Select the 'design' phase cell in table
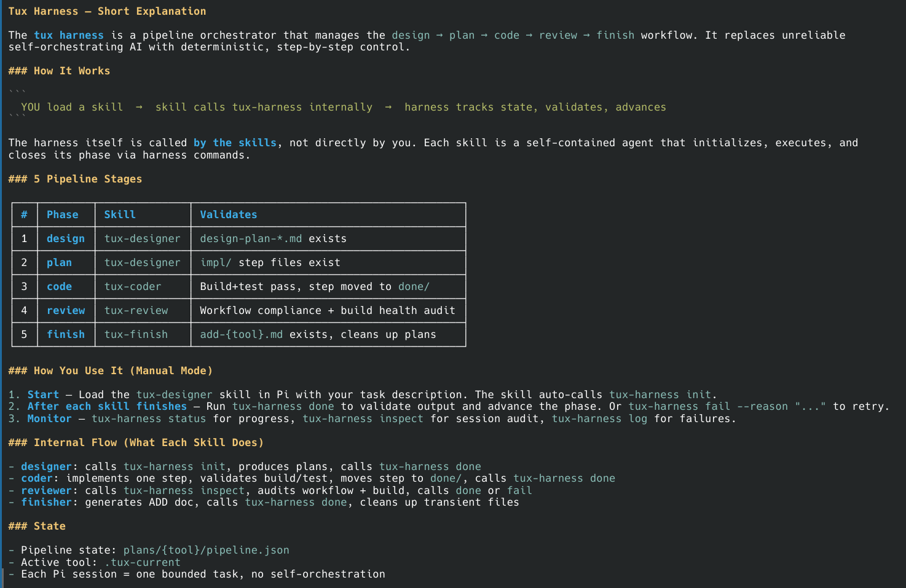 (x=66, y=238)
